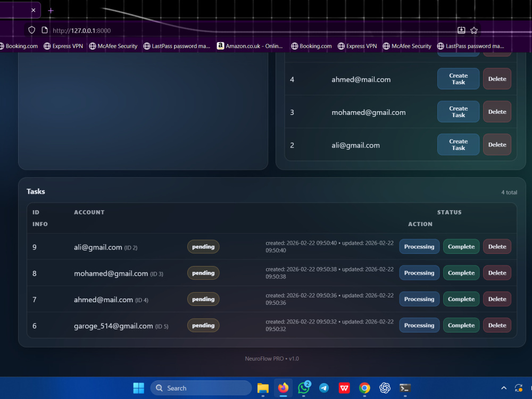Close the current browser tab
Viewport: 532px width, 399px height.
tap(33, 10)
